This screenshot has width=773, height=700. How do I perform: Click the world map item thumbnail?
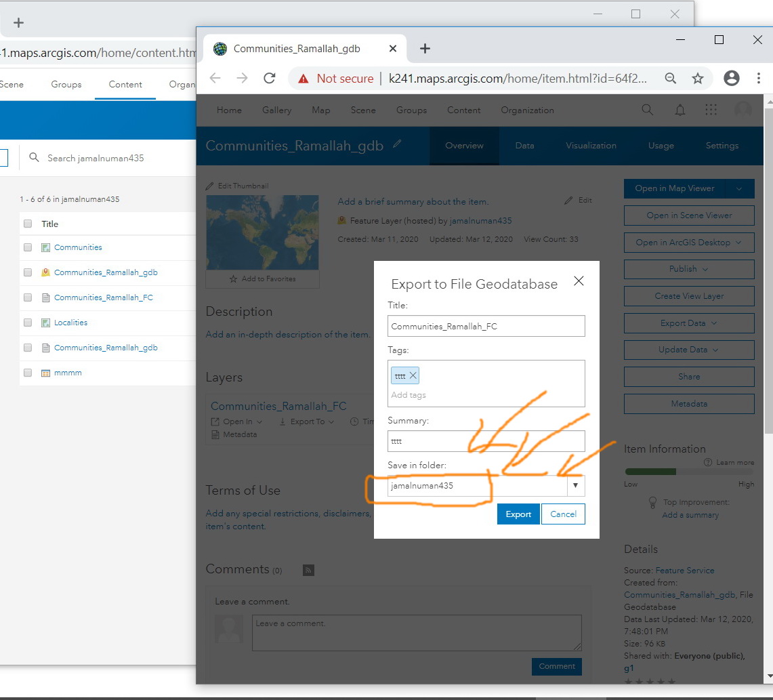tap(262, 232)
